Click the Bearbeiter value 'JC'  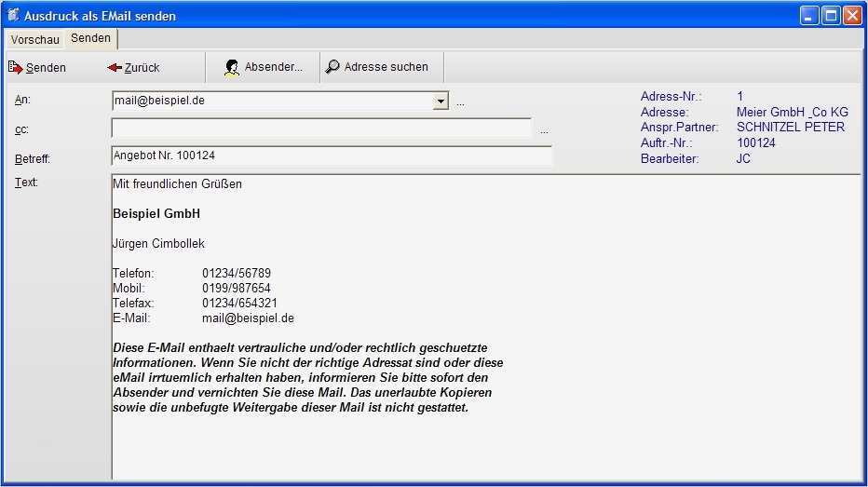coord(743,159)
